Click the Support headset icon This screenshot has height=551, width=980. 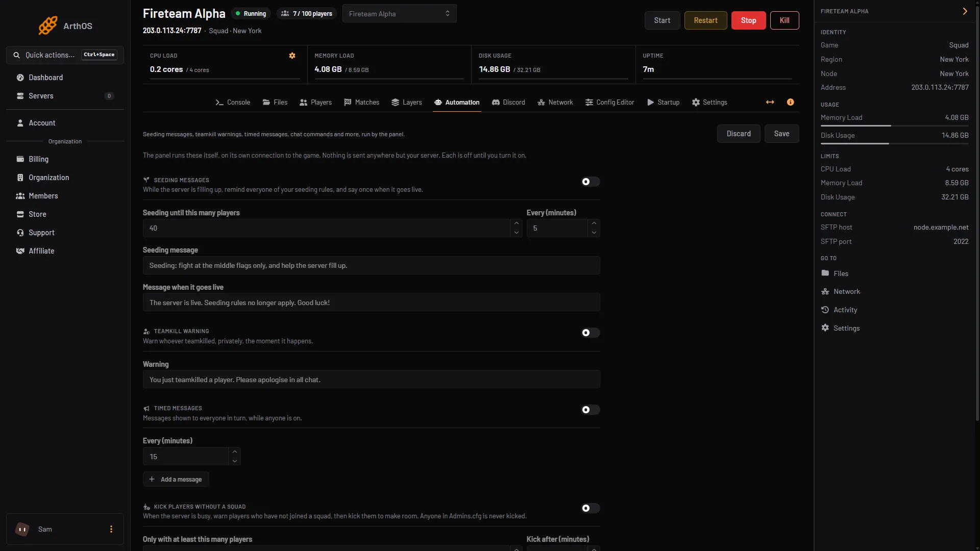[x=20, y=233]
